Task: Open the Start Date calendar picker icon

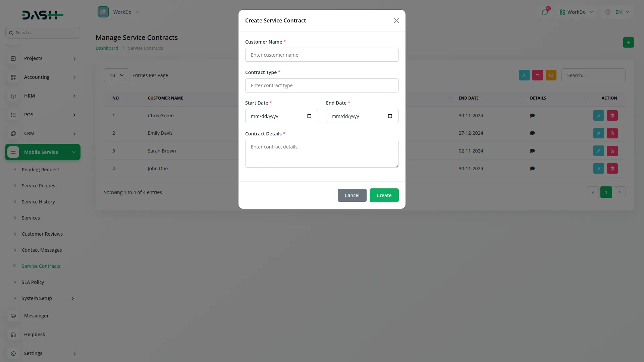Action: [x=309, y=116]
